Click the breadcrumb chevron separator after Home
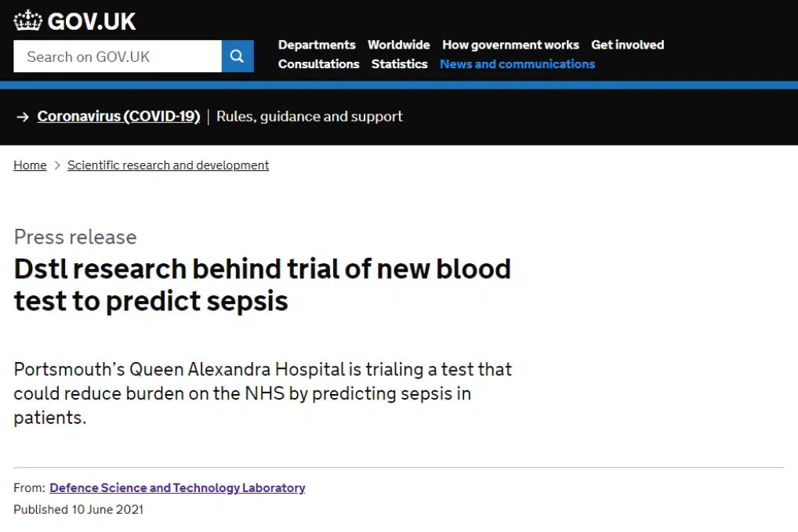 click(57, 165)
